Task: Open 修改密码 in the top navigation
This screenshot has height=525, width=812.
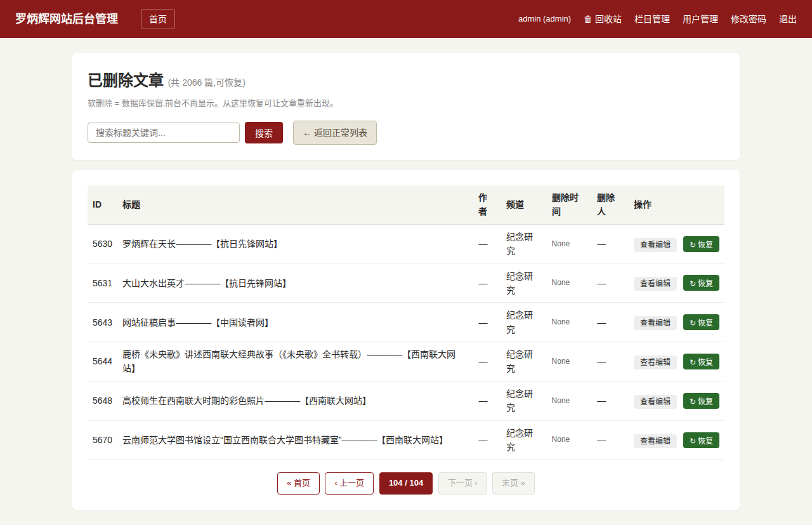Action: pyautogui.click(x=749, y=19)
